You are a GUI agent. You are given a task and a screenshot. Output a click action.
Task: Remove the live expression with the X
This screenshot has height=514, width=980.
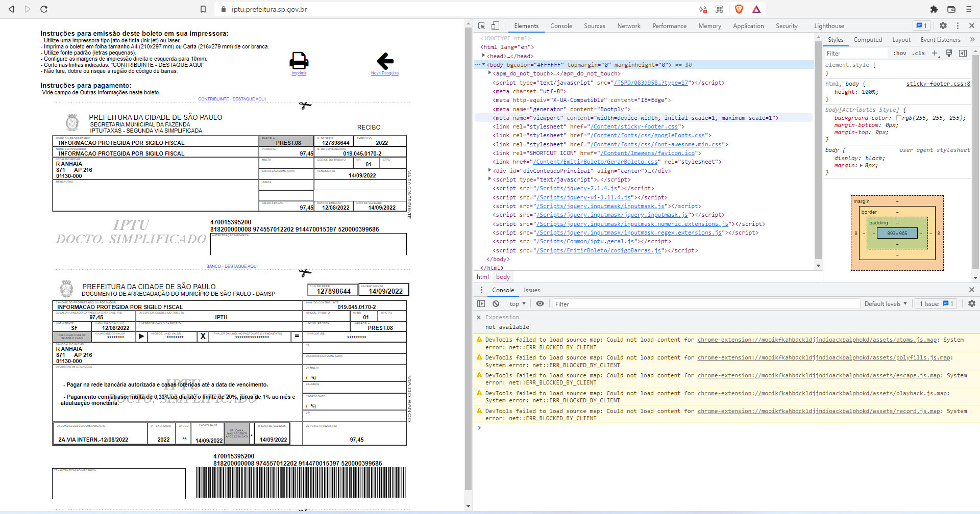[x=479, y=317]
